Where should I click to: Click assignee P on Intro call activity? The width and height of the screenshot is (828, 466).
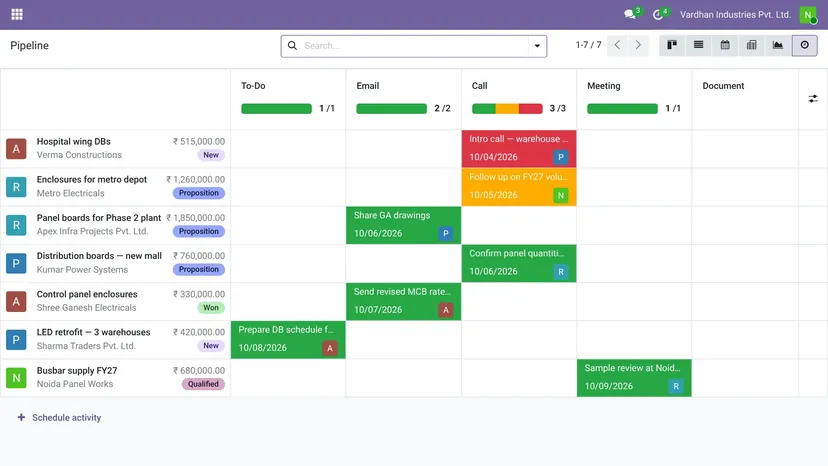tap(561, 157)
